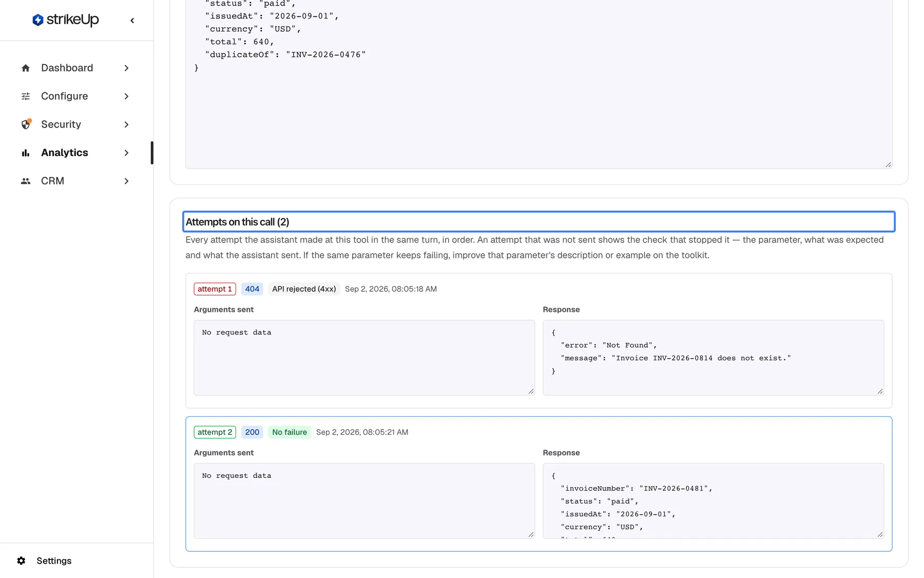Click the "duplicateOf": "INV-2026-0476" line

pyautogui.click(x=285, y=54)
